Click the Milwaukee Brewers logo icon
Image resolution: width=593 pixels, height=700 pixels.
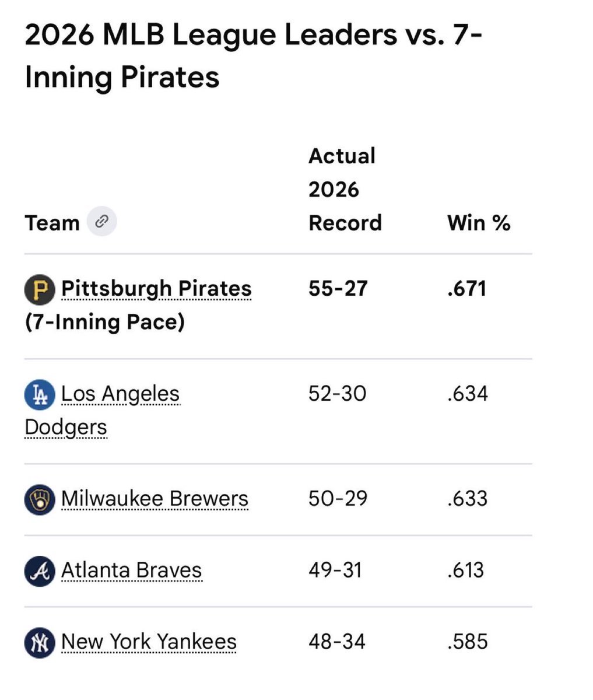point(40,500)
